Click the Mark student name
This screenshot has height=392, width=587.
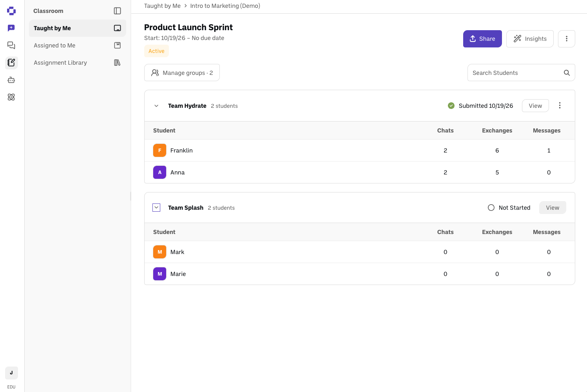(177, 252)
